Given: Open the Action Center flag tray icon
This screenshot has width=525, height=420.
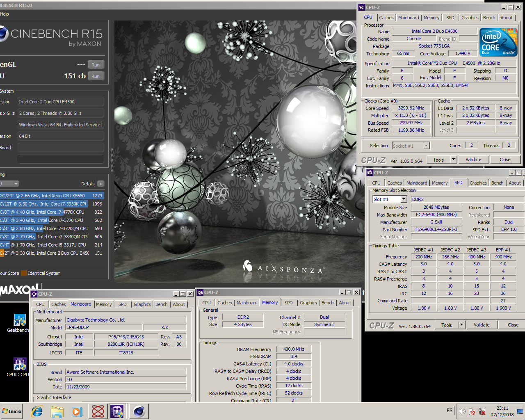Looking at the screenshot, I should (472, 411).
